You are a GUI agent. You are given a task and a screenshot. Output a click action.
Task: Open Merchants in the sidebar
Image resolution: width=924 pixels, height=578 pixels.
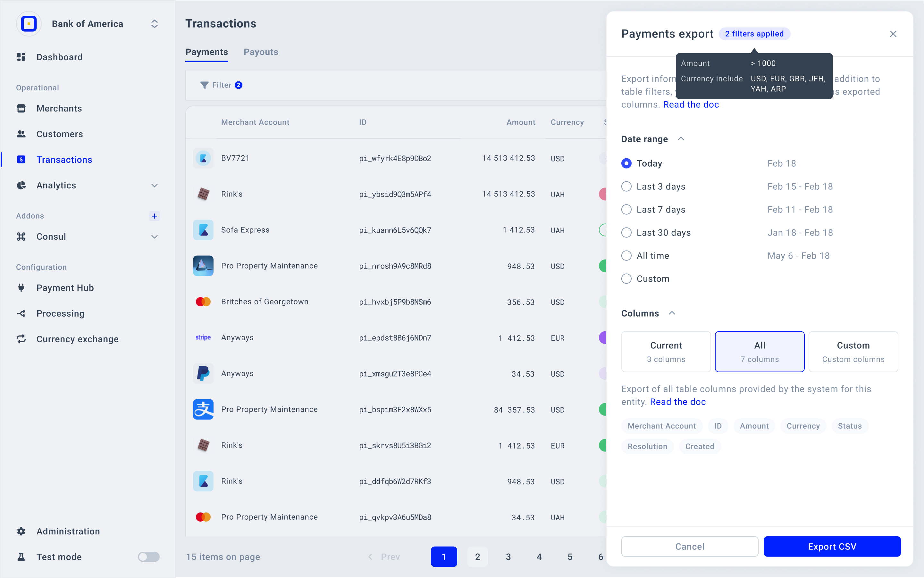[59, 109]
